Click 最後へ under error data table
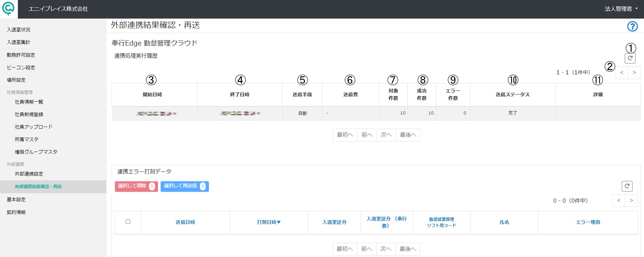 [x=408, y=249]
